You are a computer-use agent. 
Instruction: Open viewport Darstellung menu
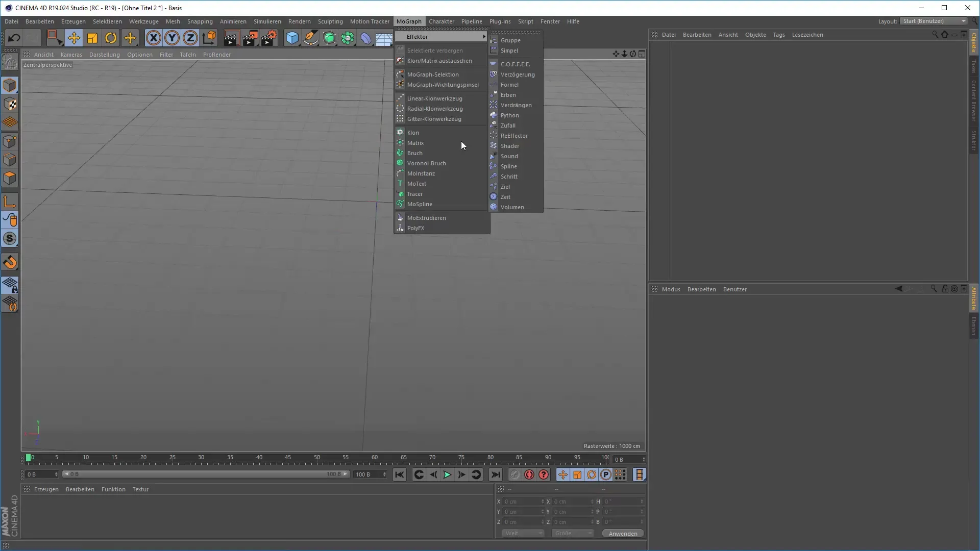tap(104, 55)
